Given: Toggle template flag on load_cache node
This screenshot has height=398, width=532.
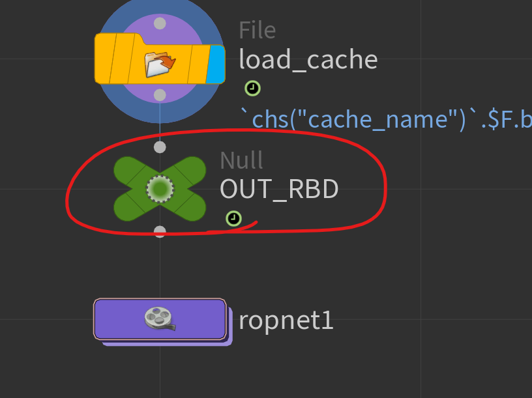Looking at the screenshot, I should (x=198, y=64).
